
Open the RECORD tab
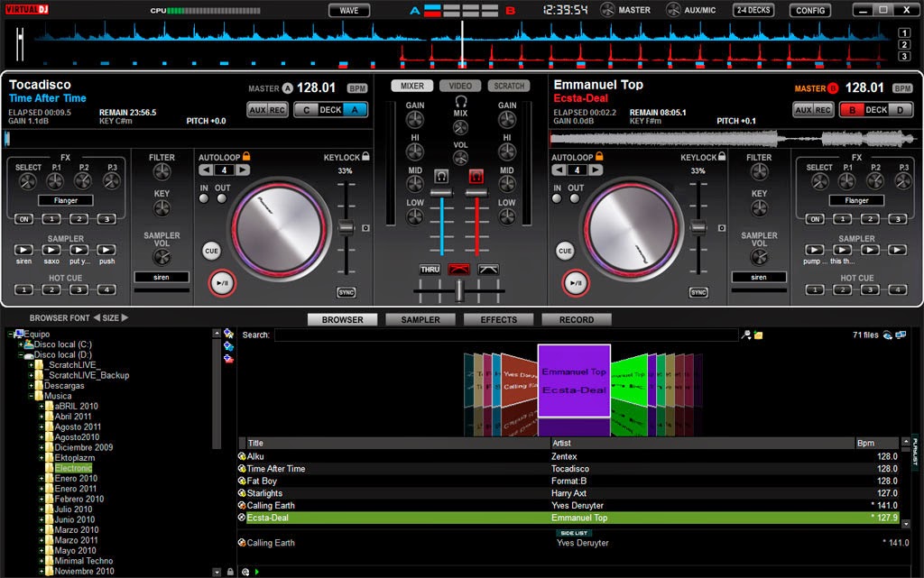pos(577,319)
